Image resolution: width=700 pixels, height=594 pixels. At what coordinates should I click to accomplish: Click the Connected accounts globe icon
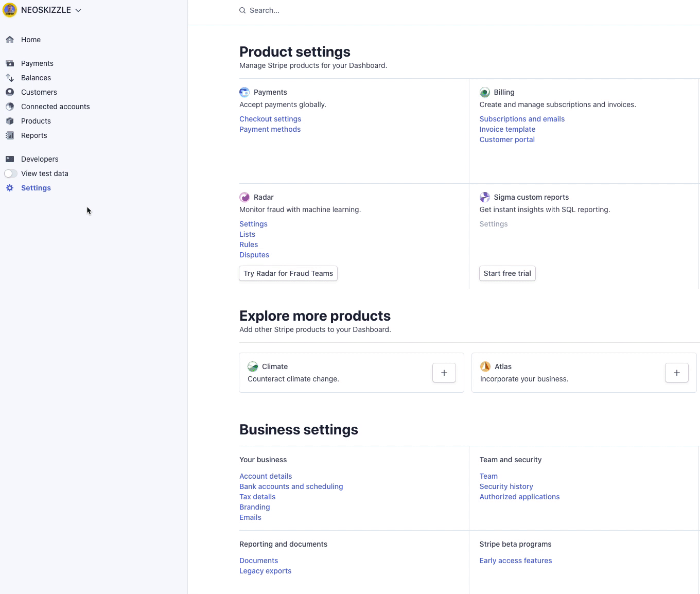click(x=10, y=107)
